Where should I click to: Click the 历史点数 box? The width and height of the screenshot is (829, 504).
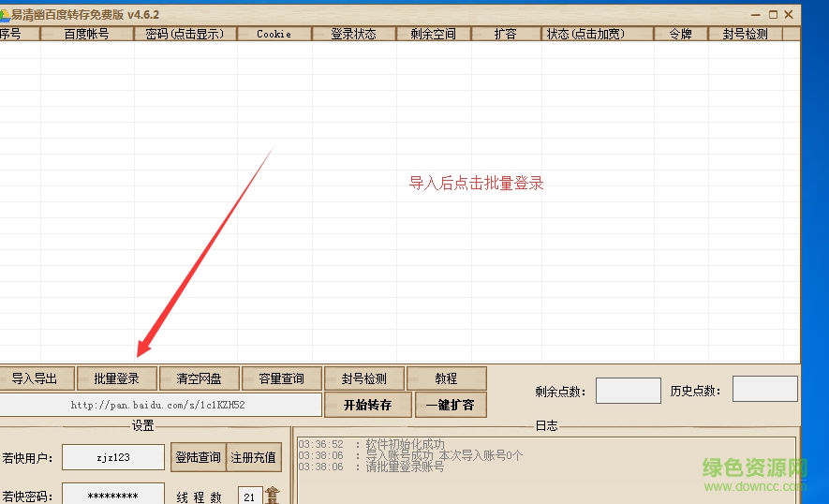(764, 389)
